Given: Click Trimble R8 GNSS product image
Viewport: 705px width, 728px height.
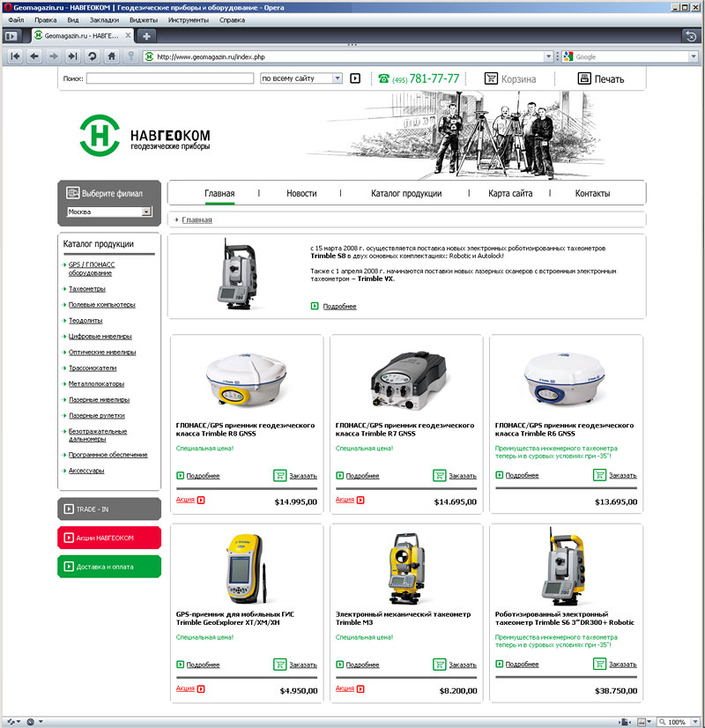Looking at the screenshot, I should pos(247,380).
